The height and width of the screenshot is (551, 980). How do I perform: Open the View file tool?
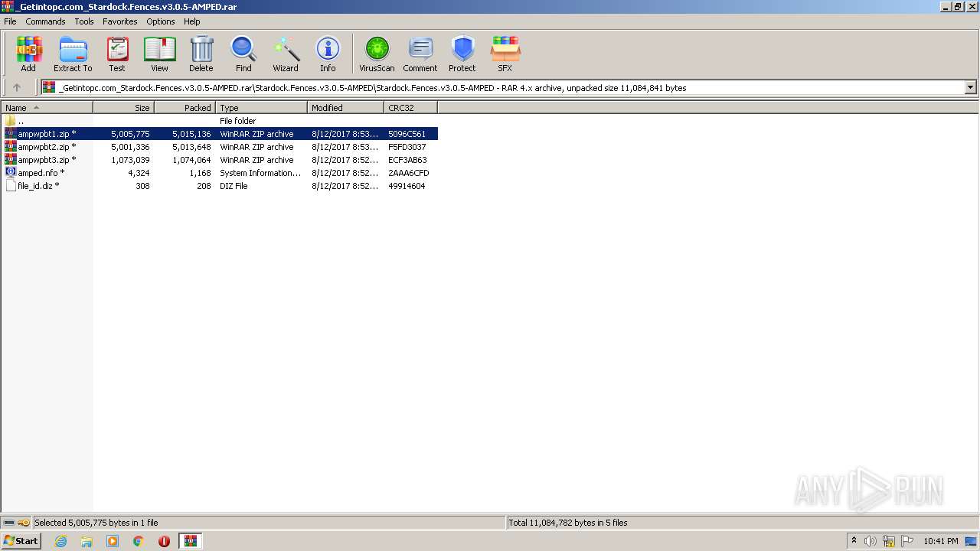pyautogui.click(x=159, y=54)
